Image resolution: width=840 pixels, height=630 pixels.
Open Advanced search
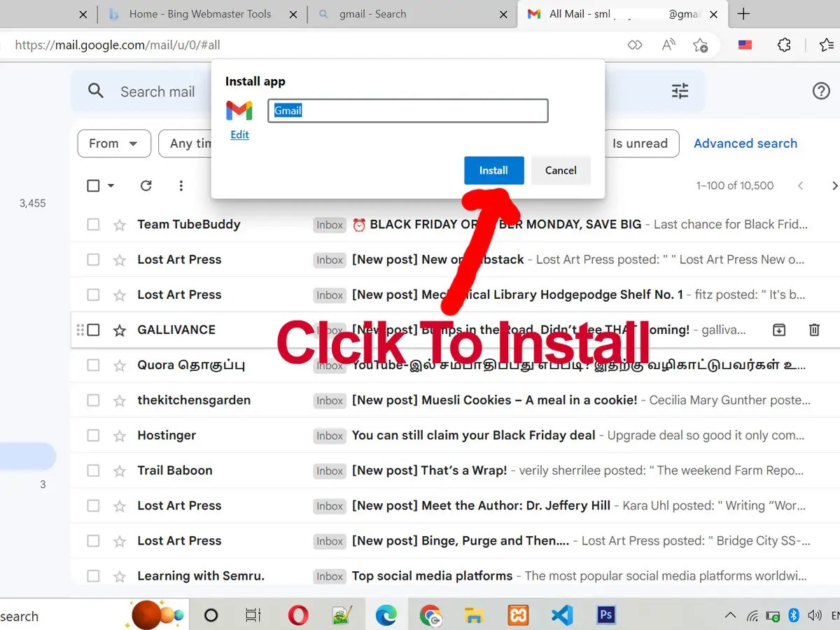pos(745,143)
